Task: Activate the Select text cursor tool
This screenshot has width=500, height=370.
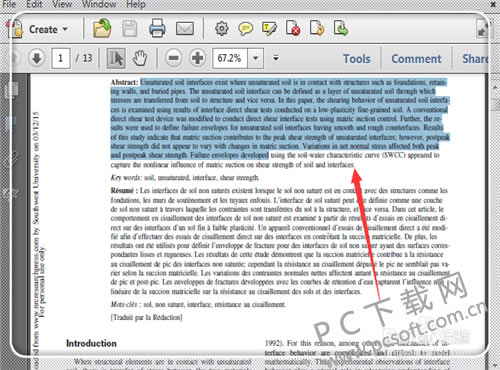Action: [116, 58]
